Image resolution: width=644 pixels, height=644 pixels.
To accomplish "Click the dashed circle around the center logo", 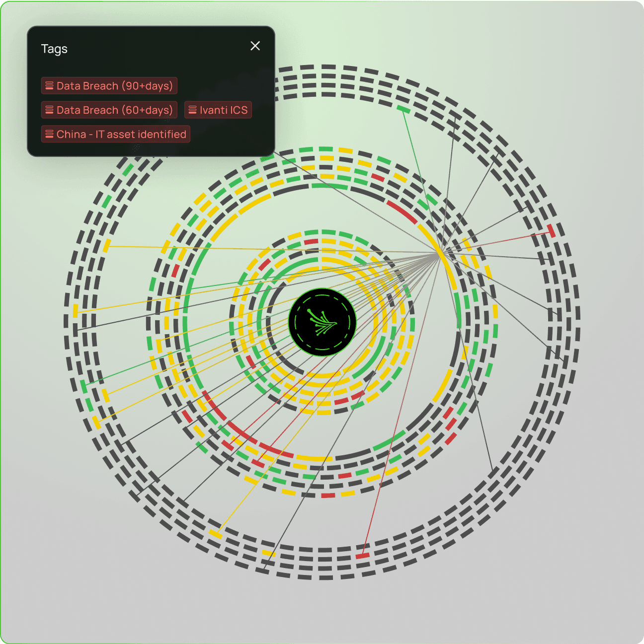I will coord(322,295).
